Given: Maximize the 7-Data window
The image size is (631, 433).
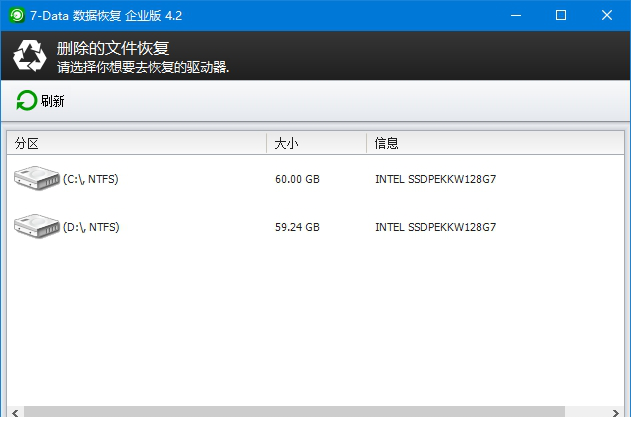Looking at the screenshot, I should click(x=561, y=16).
